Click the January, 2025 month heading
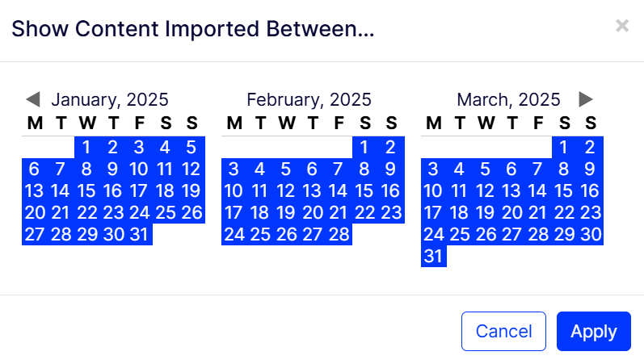This screenshot has width=644, height=364. click(110, 100)
